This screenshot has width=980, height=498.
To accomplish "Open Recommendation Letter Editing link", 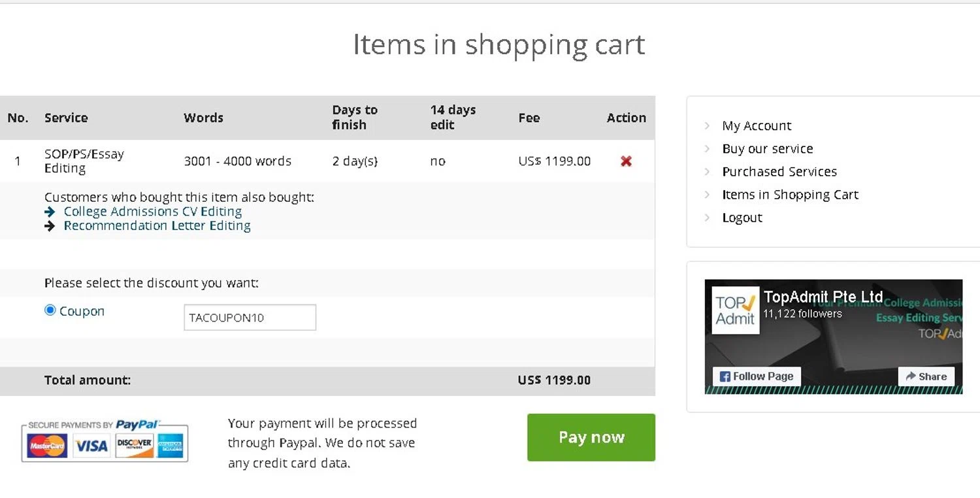I will click(x=157, y=225).
